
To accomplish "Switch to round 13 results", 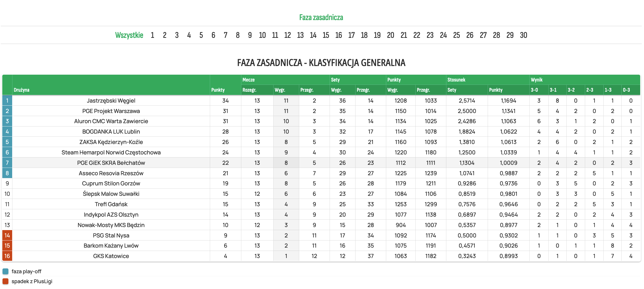I will coord(300,35).
